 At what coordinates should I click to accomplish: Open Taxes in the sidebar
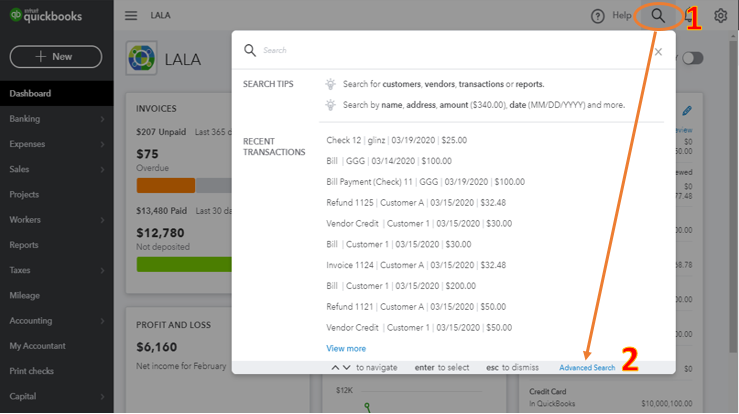coord(57,270)
